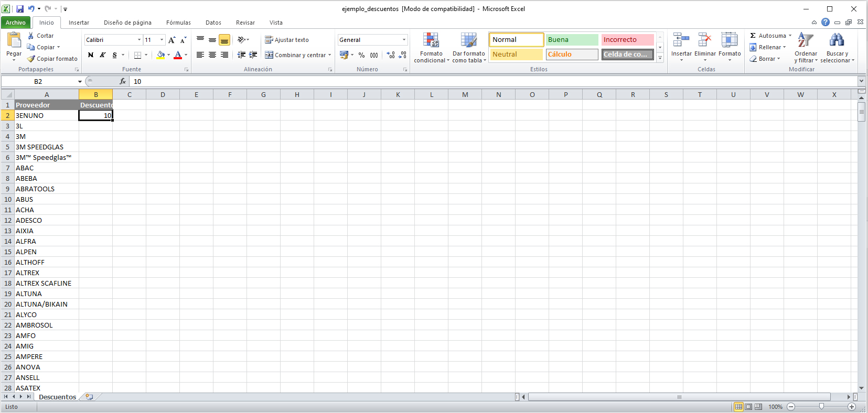Select the Cálculo cell style
Image resolution: width=868 pixels, height=413 pixels.
tap(572, 55)
